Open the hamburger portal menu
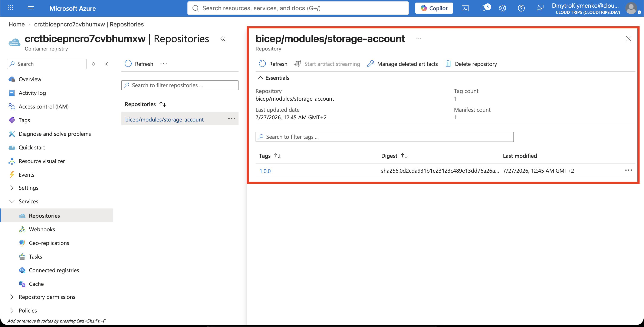Viewport: 644px width, 327px height. click(x=30, y=8)
